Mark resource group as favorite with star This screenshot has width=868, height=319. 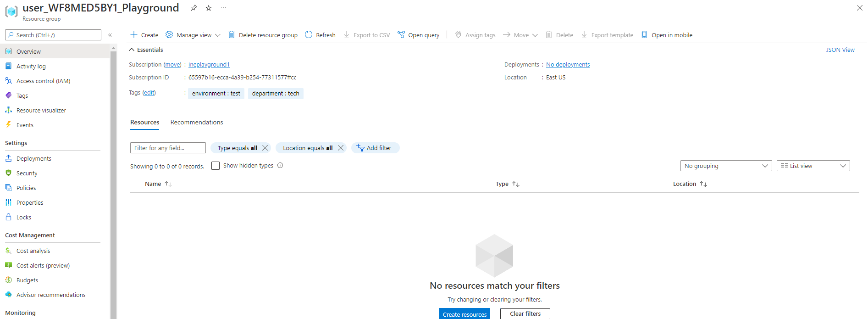209,8
